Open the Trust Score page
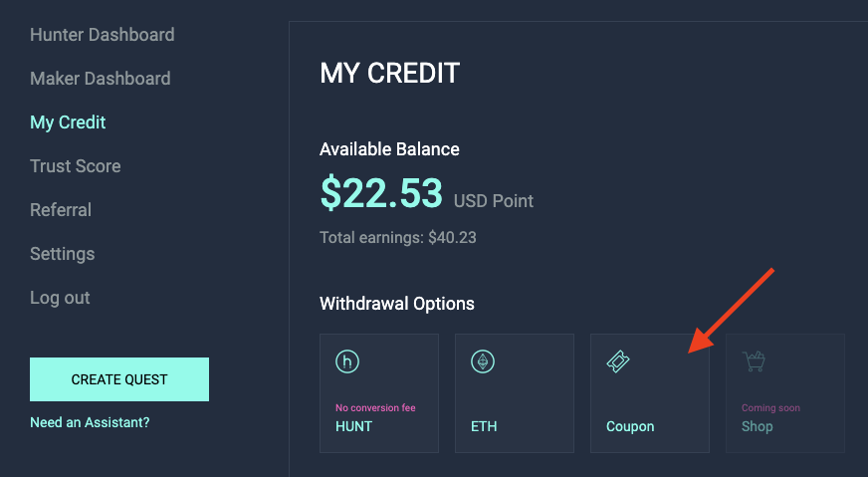This screenshot has height=477, width=868. point(76,166)
